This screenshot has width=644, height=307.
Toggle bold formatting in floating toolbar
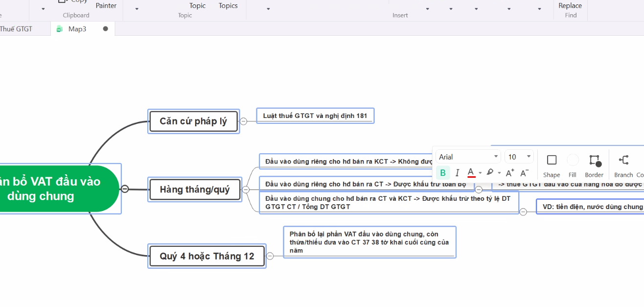point(443,173)
